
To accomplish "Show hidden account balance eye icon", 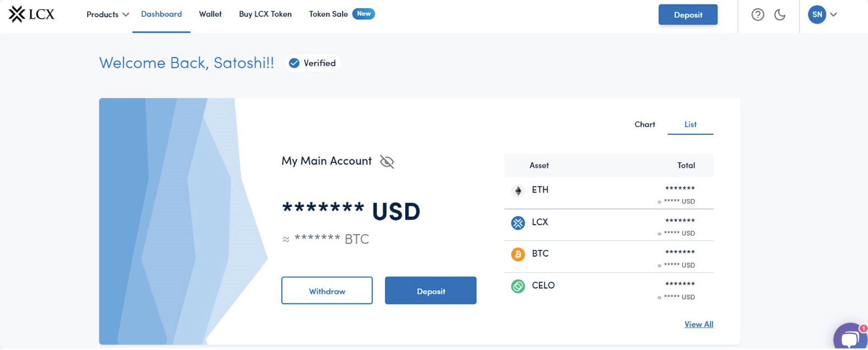I will pos(387,162).
